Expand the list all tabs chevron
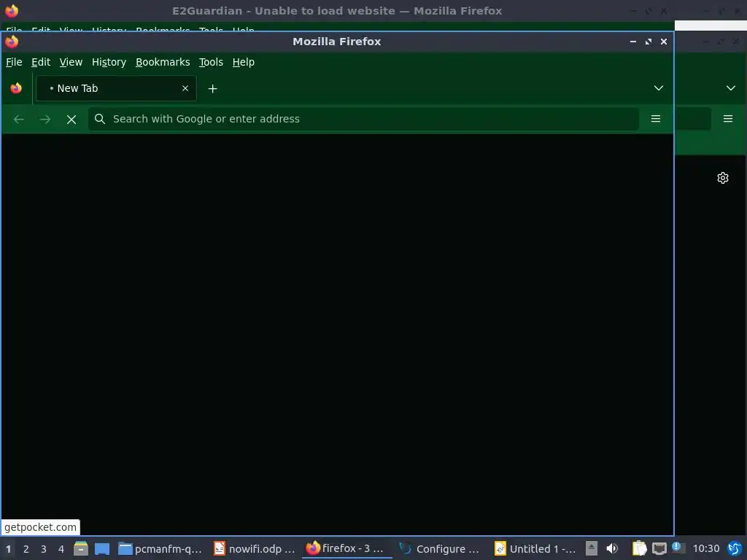747x560 pixels. pyautogui.click(x=659, y=88)
